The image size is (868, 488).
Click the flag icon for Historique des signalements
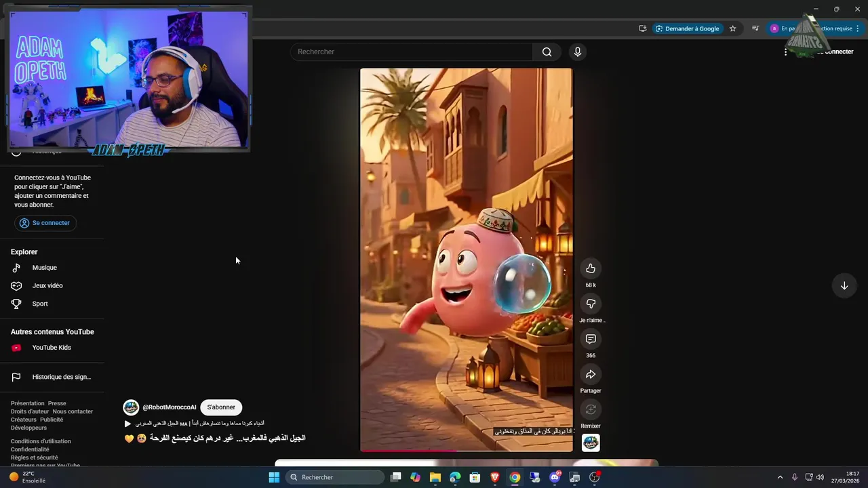[x=16, y=377]
